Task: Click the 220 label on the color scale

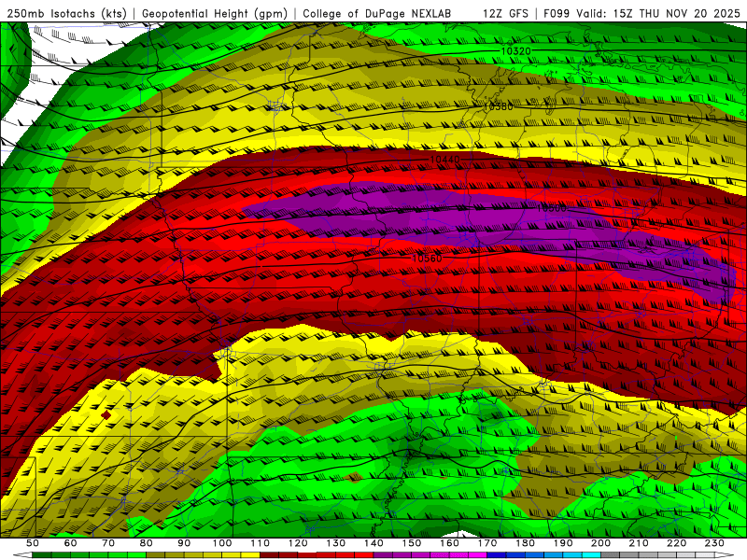Action: pos(676,543)
